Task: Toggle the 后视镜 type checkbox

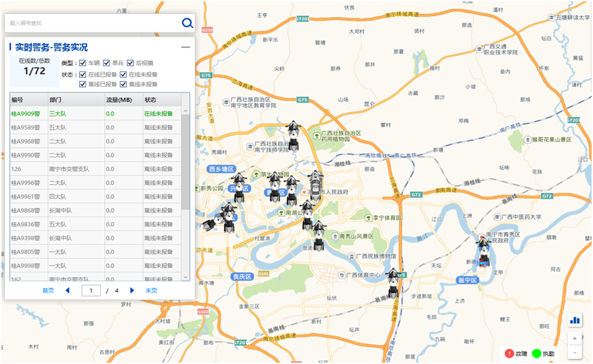Action: [130, 63]
